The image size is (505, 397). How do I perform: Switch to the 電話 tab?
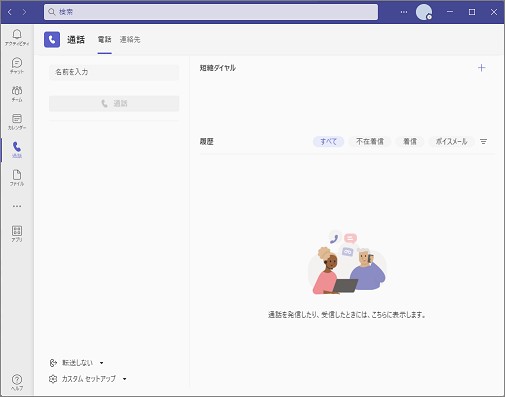(x=104, y=39)
